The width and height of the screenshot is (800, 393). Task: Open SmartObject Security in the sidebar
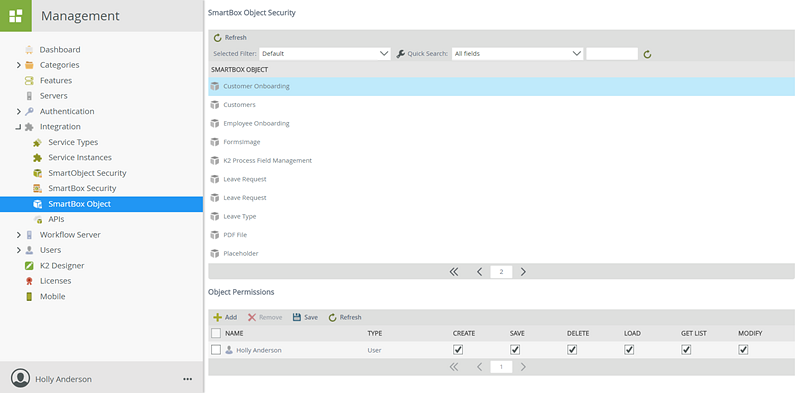pos(87,173)
